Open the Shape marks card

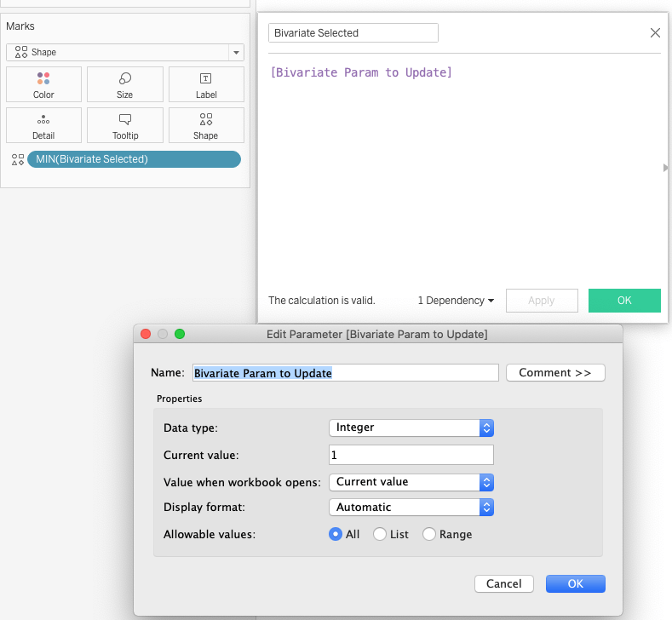(206, 125)
